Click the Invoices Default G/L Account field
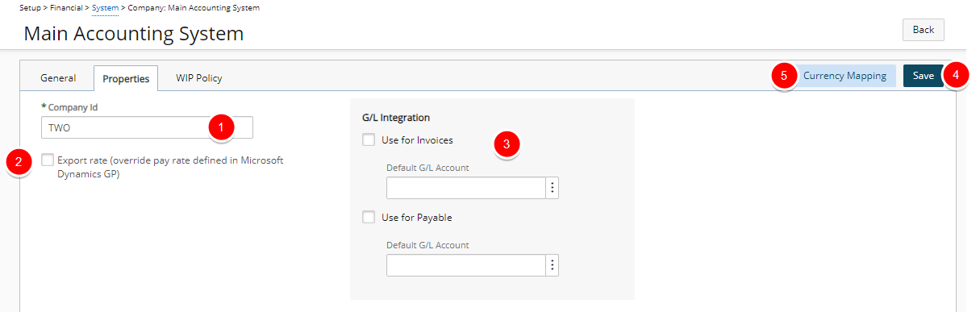The width and height of the screenshot is (980, 312). [466, 188]
